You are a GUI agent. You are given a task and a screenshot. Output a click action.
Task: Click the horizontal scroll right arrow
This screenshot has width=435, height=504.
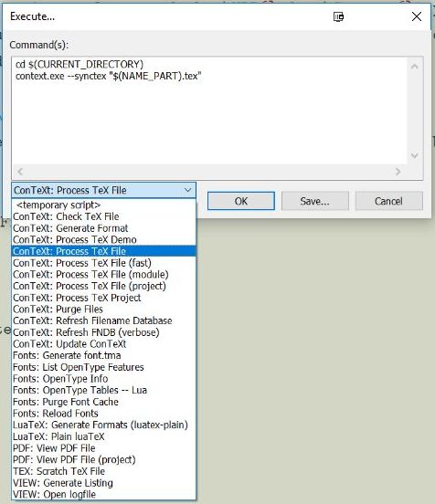(x=398, y=172)
